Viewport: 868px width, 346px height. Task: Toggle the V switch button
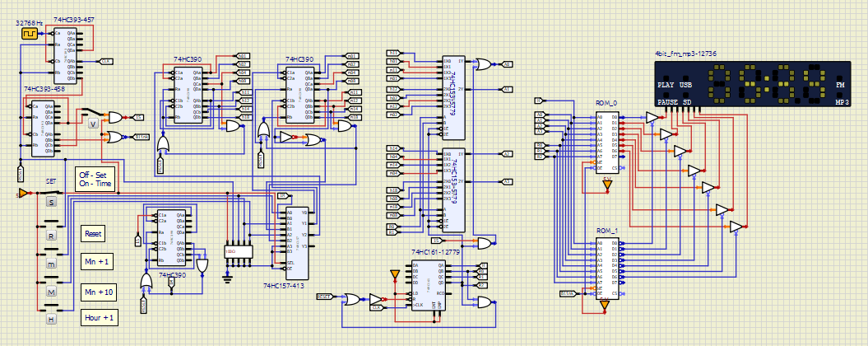click(x=93, y=123)
